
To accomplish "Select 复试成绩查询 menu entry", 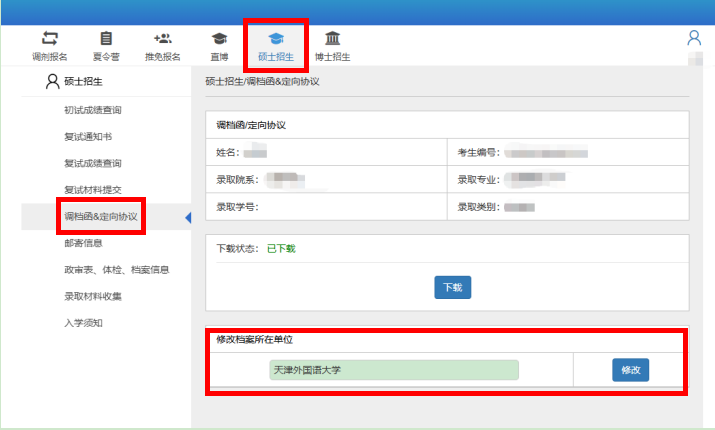I will point(93,163).
